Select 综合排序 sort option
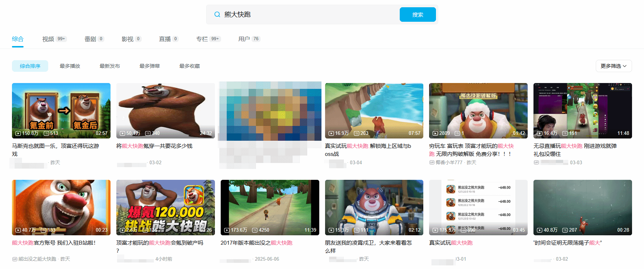644x269 pixels. 30,66
